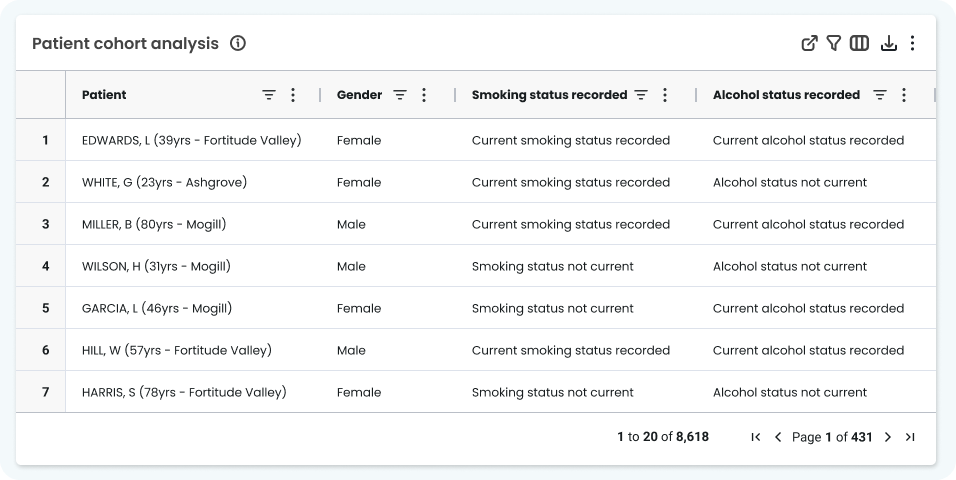Open info icon beside Patient cohort analysis
Image resolution: width=956 pixels, height=480 pixels.
pyautogui.click(x=238, y=43)
